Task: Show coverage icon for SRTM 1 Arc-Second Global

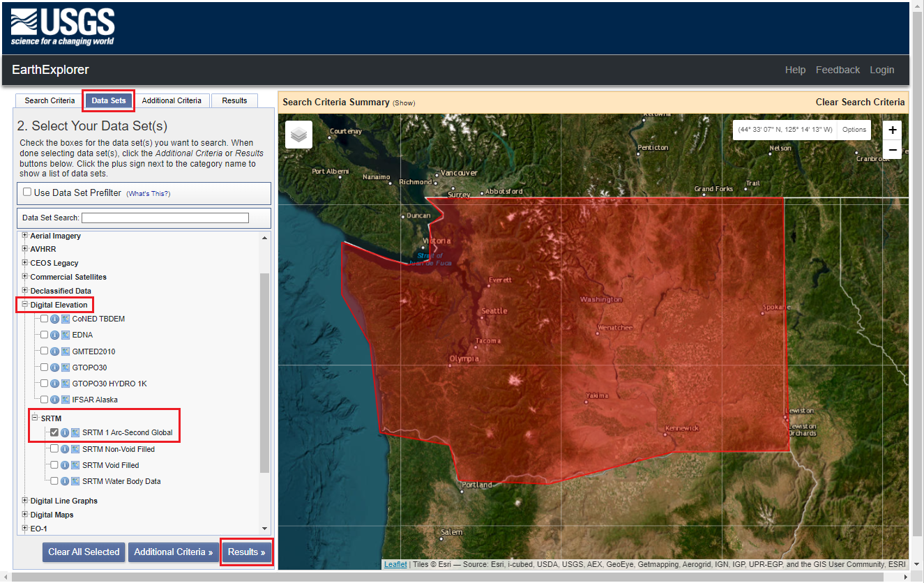Action: click(75, 432)
